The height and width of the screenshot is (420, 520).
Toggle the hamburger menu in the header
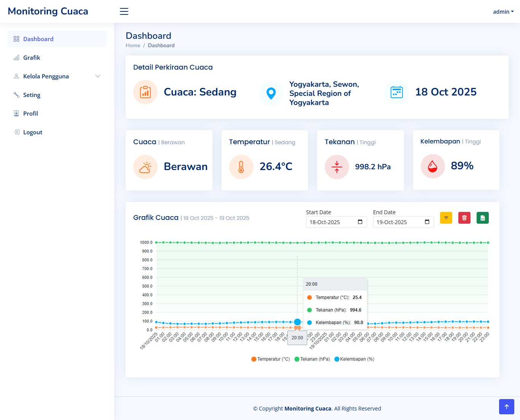coord(124,11)
